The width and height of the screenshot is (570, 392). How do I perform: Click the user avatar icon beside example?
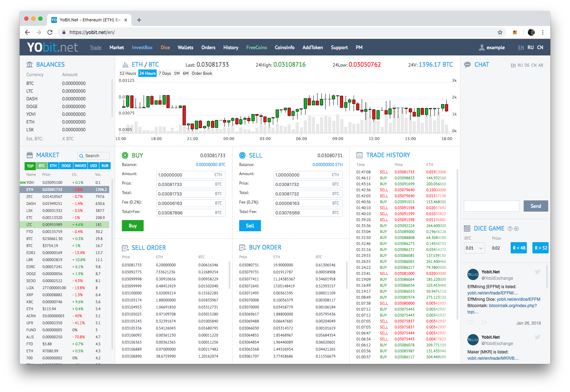(482, 47)
